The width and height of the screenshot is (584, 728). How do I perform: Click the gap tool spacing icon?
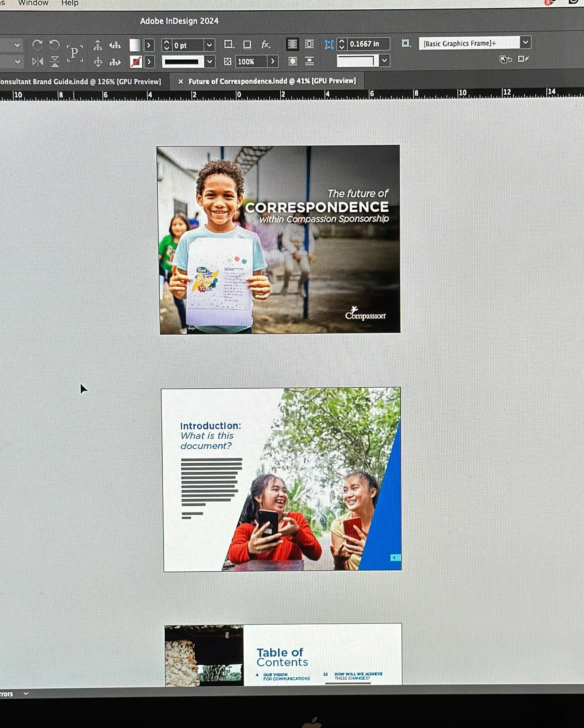329,44
